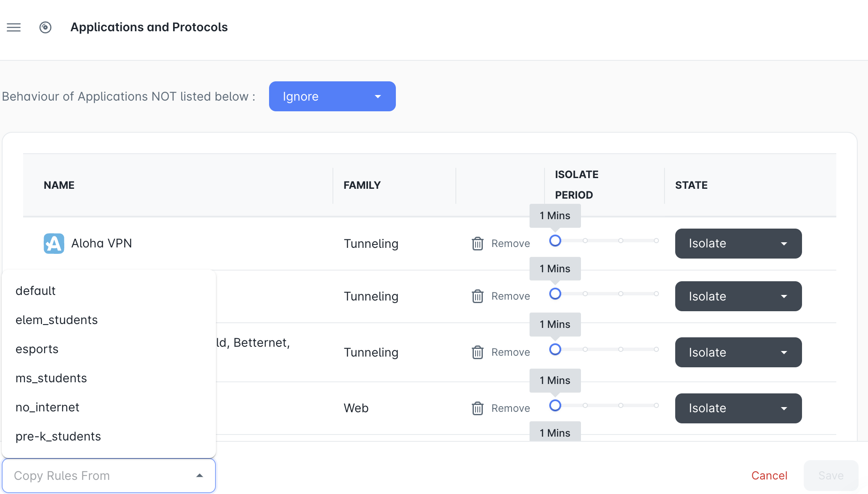The height and width of the screenshot is (494, 868).
Task: Click the NAME column header
Action: coord(59,185)
